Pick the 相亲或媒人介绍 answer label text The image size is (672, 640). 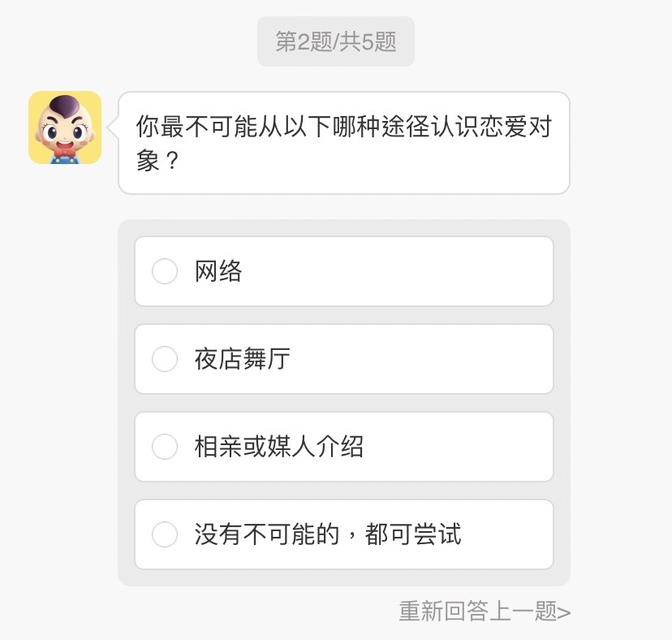[278, 447]
